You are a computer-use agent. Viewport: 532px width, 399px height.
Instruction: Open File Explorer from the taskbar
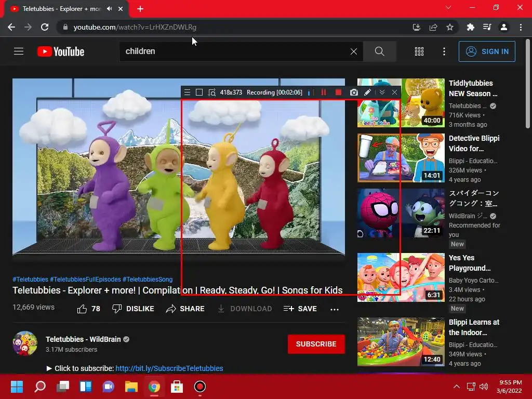coord(131,387)
